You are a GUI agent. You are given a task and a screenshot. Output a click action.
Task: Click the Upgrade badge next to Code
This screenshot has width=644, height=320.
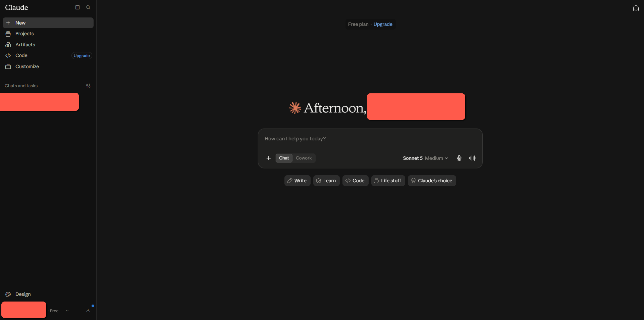coord(82,56)
